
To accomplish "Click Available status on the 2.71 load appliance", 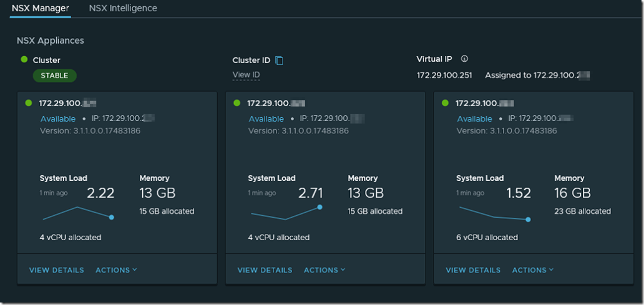I will (x=266, y=119).
